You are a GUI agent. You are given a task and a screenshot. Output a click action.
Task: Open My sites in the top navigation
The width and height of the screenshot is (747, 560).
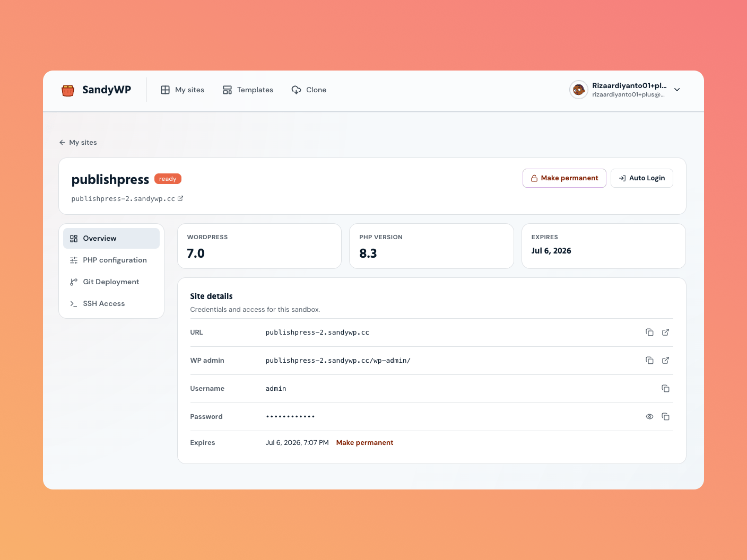point(183,90)
